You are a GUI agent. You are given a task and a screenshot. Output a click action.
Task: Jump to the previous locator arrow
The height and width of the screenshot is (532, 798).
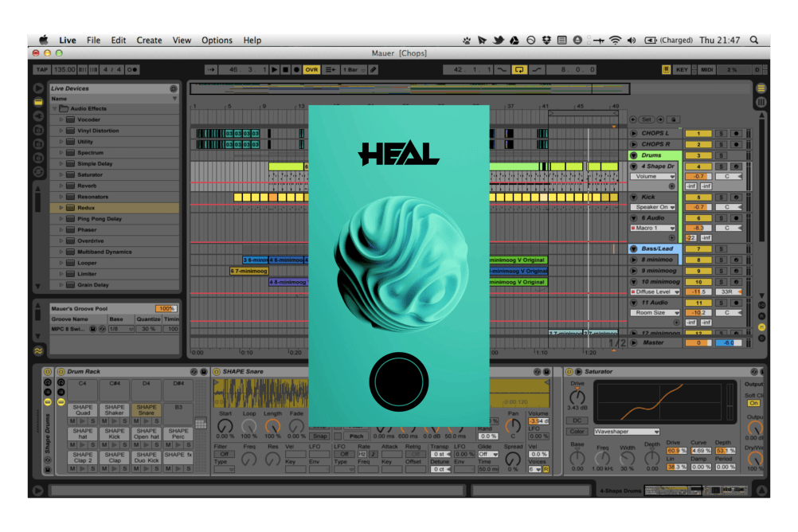point(633,119)
